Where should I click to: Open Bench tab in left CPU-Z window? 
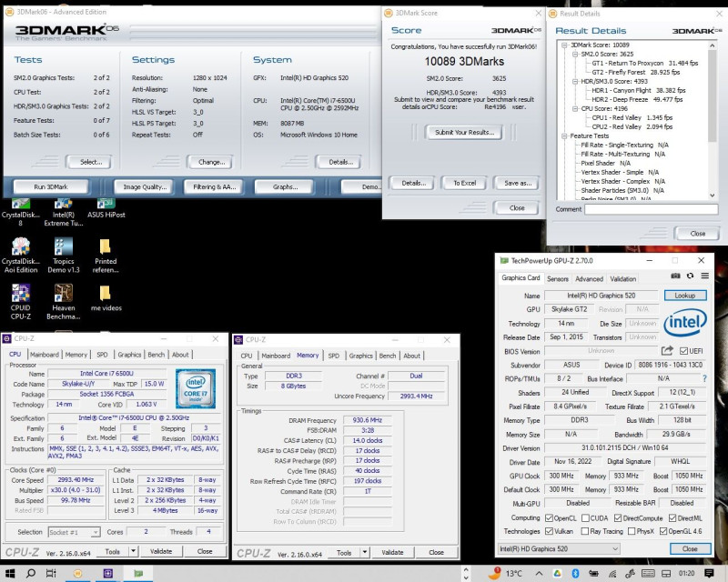point(156,355)
